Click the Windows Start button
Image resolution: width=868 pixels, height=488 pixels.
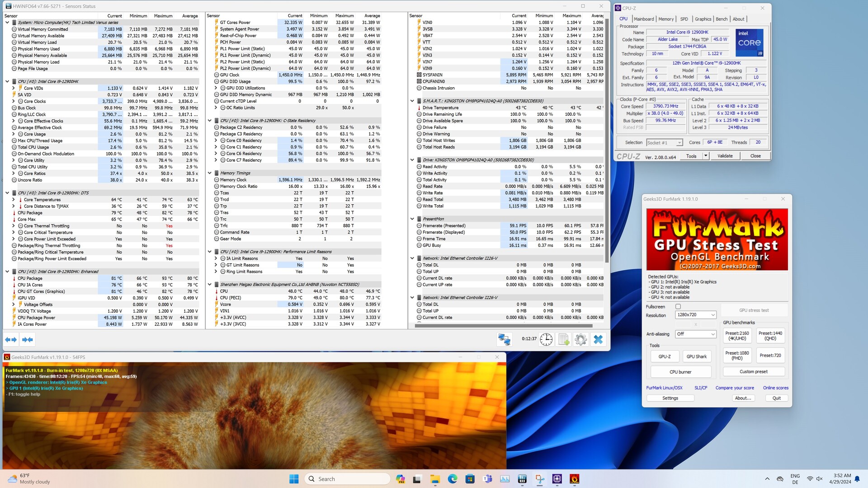[294, 479]
